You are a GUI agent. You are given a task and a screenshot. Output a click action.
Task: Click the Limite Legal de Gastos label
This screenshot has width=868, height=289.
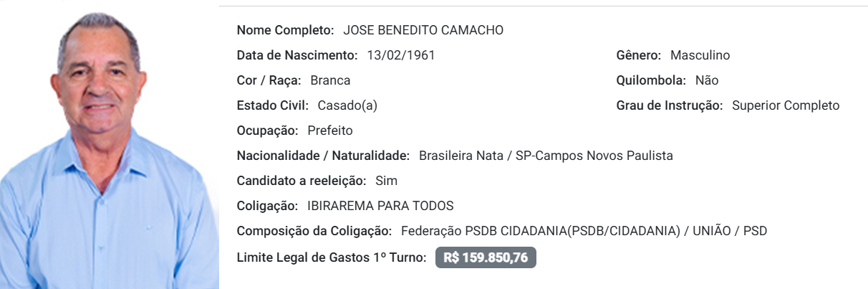pos(332,257)
